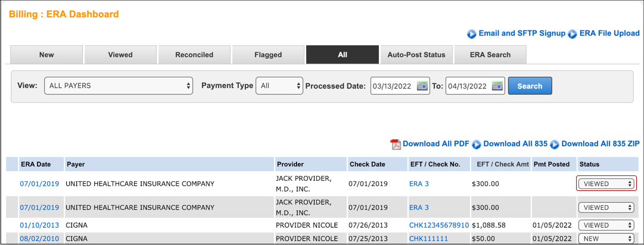Open the Flagged tab
Screen dimensions: 644x245
[x=268, y=55]
